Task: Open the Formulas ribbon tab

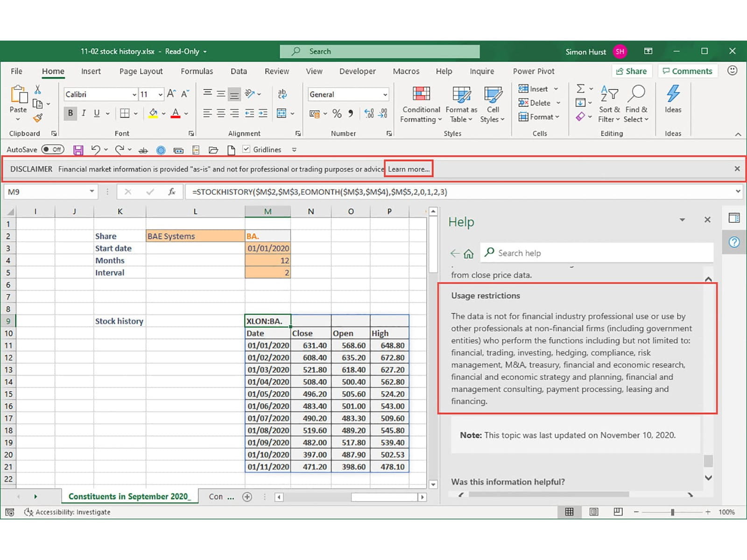Action: click(197, 71)
